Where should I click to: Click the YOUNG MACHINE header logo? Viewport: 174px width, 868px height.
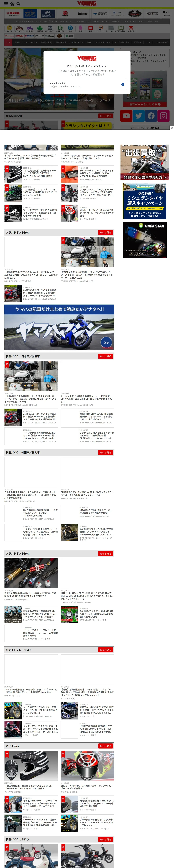pyautogui.click(x=87, y=4)
